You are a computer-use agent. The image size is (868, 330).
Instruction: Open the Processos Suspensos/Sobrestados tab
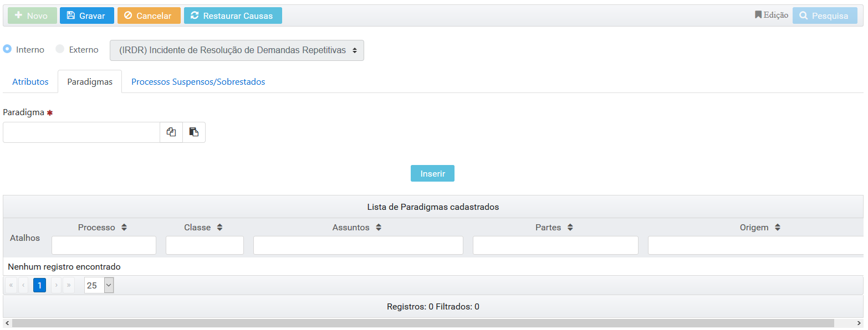[198, 82]
